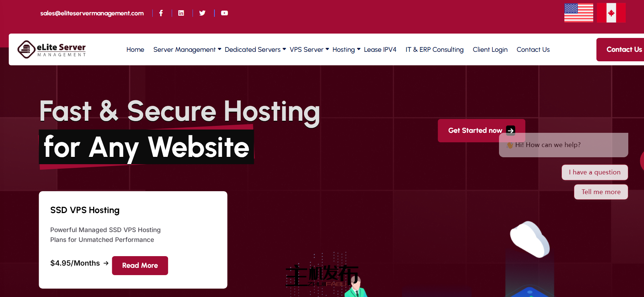This screenshot has height=297, width=644.
Task: Open the Client Login link
Action: coord(490,50)
